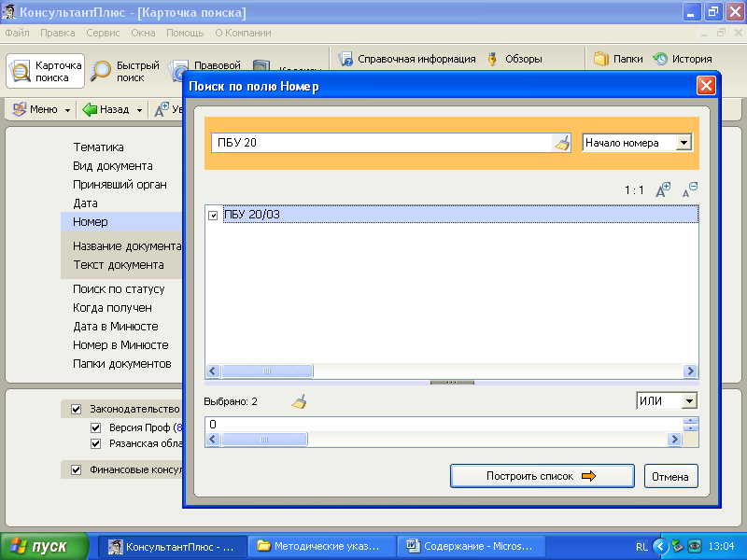Select the Номер search field
747x560 pixels.
90,222
